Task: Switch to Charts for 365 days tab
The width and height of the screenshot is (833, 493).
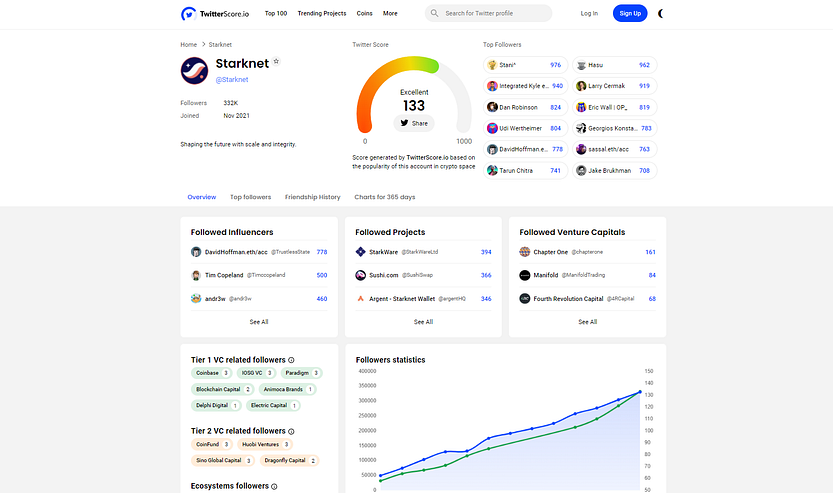Action: pyautogui.click(x=385, y=197)
